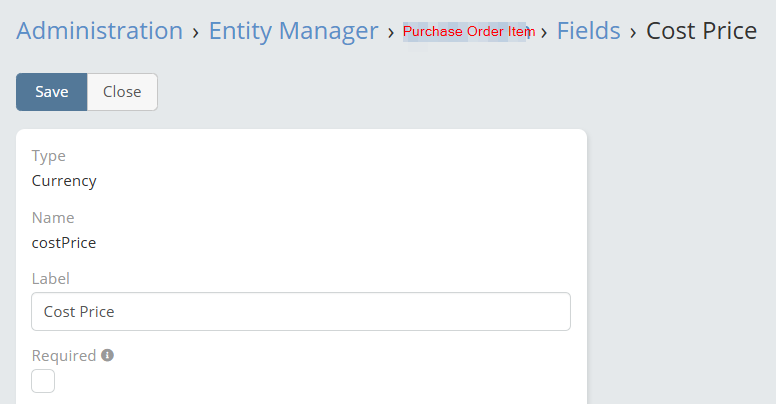Click chevron separator after Entity Manager
Image resolution: width=776 pixels, height=404 pixels.
tap(391, 32)
